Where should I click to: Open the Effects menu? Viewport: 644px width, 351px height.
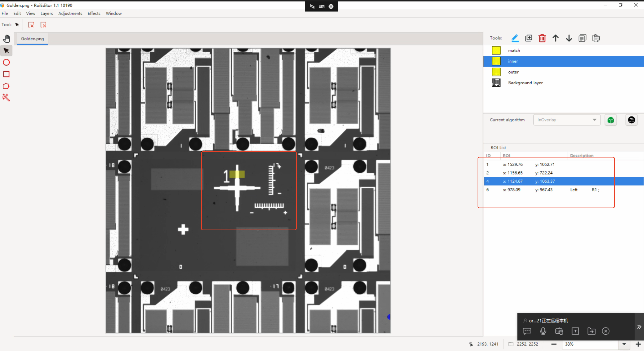click(x=94, y=13)
